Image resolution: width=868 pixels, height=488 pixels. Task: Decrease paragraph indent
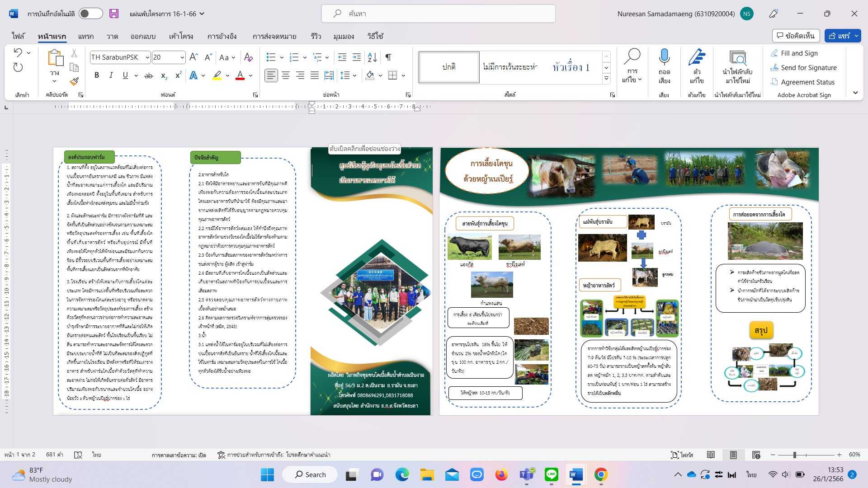click(342, 57)
